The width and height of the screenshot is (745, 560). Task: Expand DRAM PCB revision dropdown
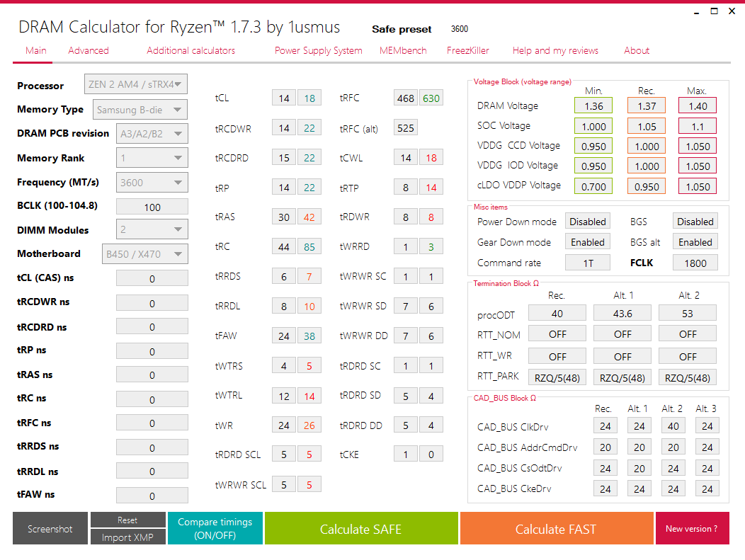(x=152, y=134)
